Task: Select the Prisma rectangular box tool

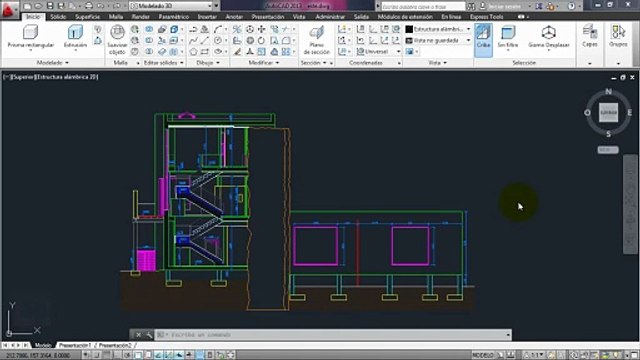Action: (x=31, y=37)
